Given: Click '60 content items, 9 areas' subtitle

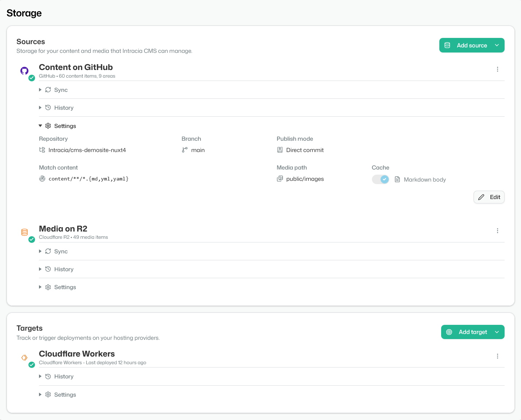Looking at the screenshot, I should pyautogui.click(x=87, y=76).
